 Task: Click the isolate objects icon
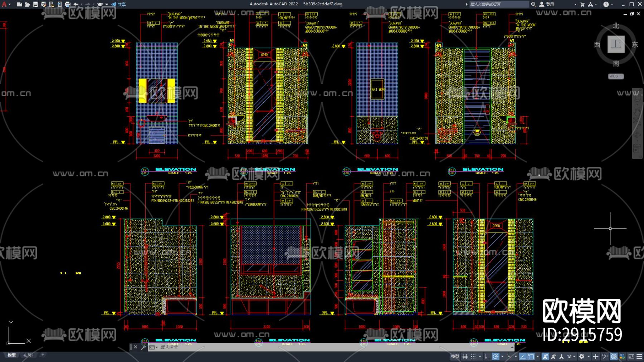pyautogui.click(x=605, y=356)
